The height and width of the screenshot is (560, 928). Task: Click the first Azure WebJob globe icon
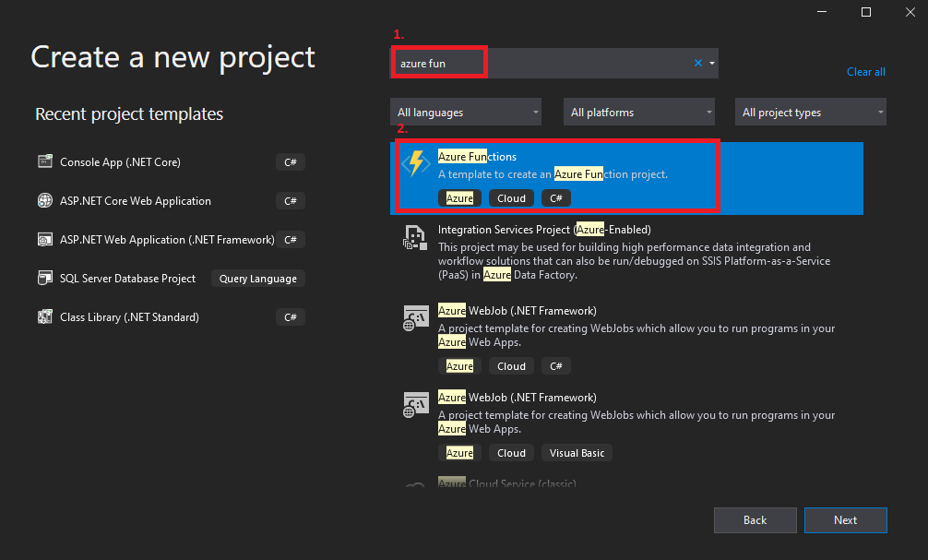point(415,318)
